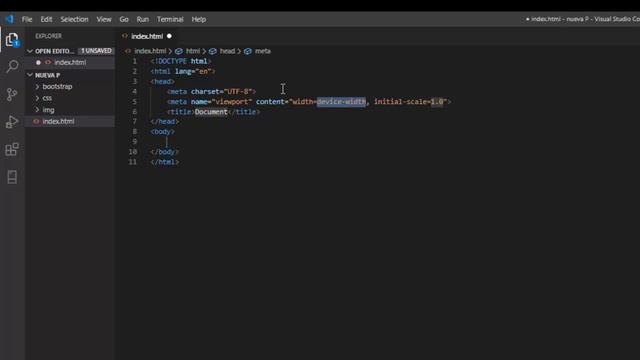The height and width of the screenshot is (360, 640).
Task: Open the Source Control view
Action: [12, 94]
